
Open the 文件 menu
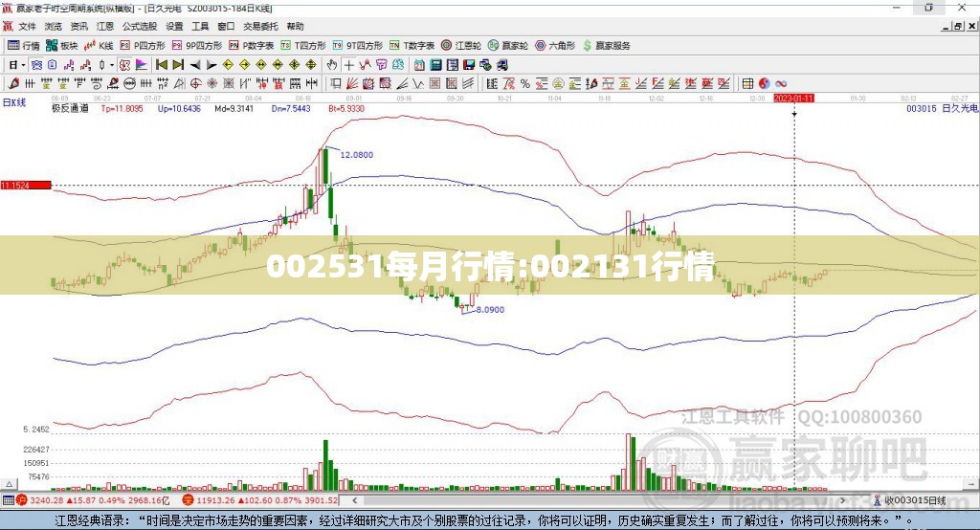(27, 26)
